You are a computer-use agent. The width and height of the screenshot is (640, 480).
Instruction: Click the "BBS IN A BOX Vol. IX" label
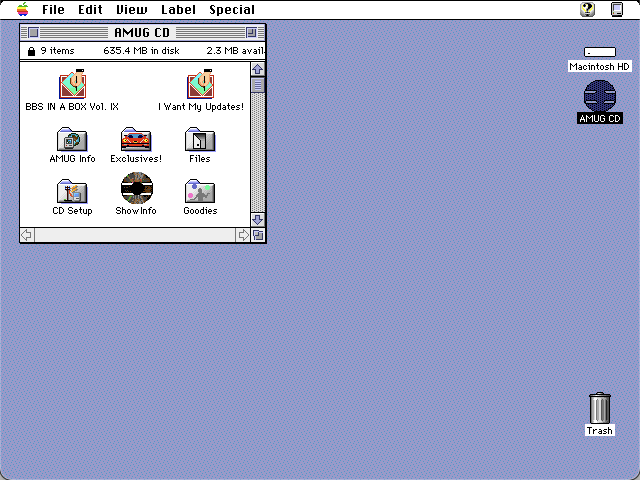(72, 107)
